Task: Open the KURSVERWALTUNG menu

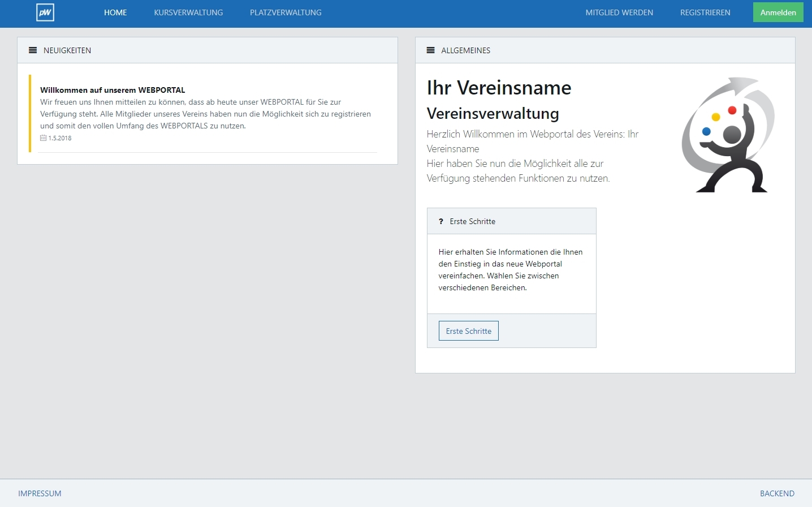Action: point(188,12)
